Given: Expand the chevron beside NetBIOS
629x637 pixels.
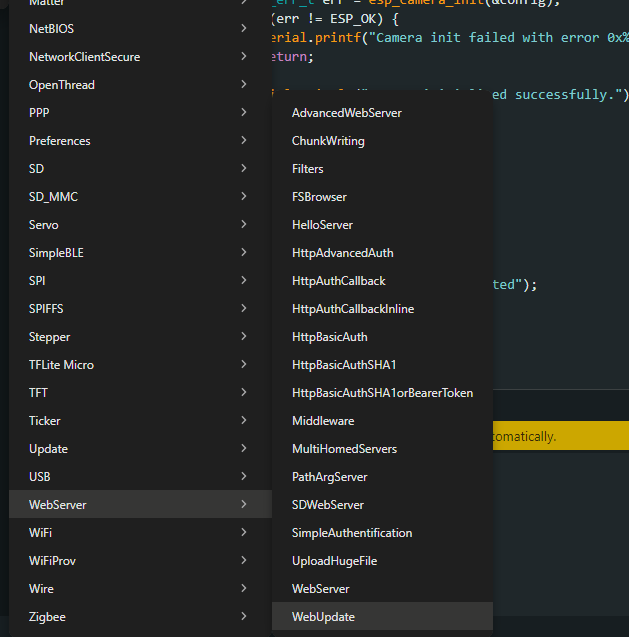Looking at the screenshot, I should (x=244, y=28).
